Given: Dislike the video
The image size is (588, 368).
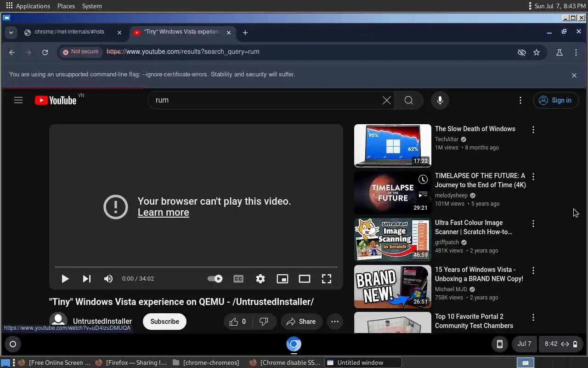Looking at the screenshot, I should (x=264, y=322).
